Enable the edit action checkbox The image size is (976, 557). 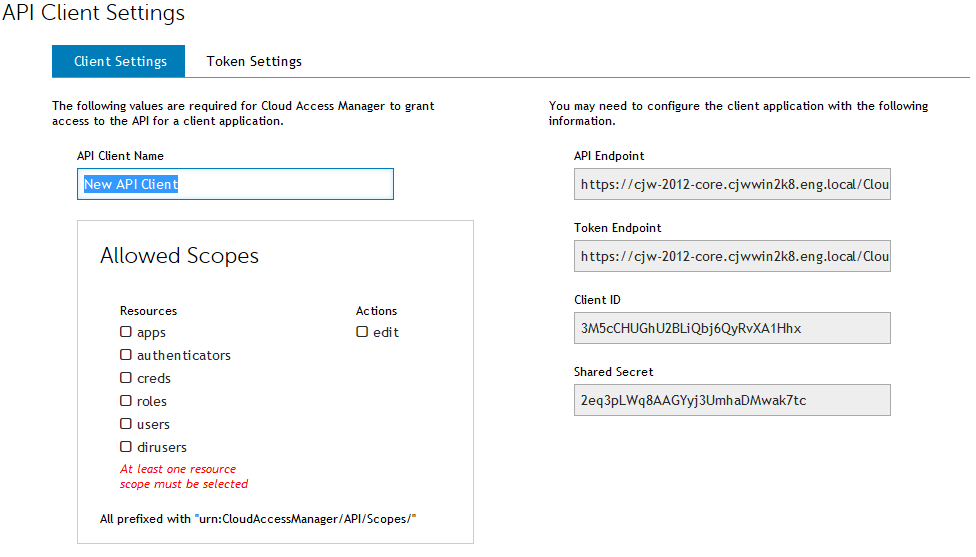coord(362,332)
